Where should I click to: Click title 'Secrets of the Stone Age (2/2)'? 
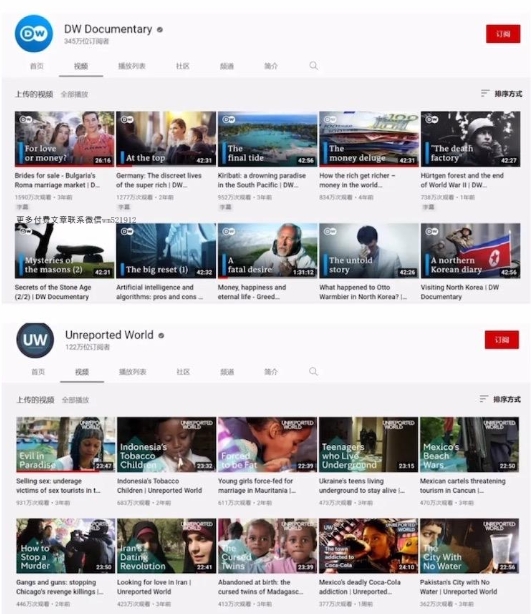53,292
